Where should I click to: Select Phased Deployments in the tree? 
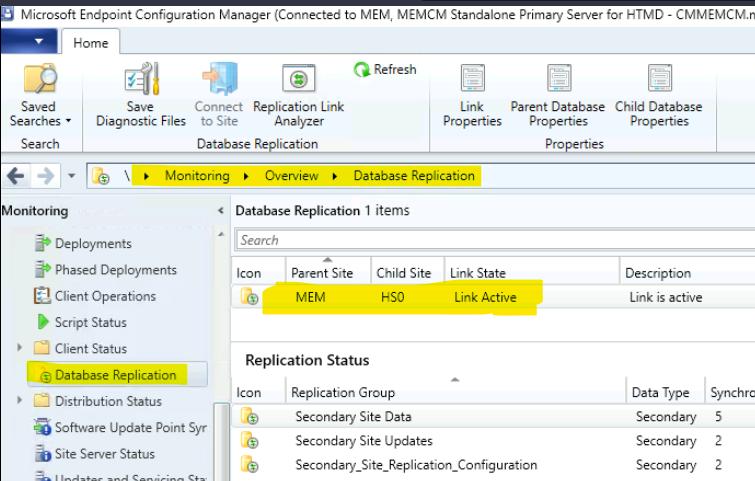coord(116,270)
